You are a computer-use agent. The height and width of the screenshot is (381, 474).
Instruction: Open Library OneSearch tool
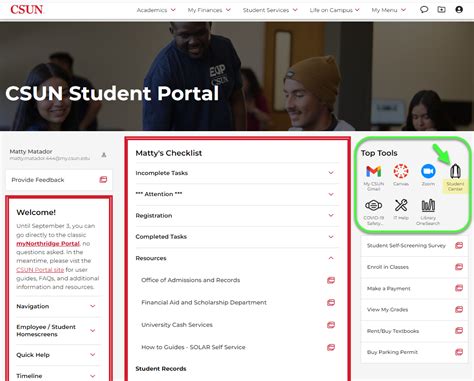pos(428,212)
